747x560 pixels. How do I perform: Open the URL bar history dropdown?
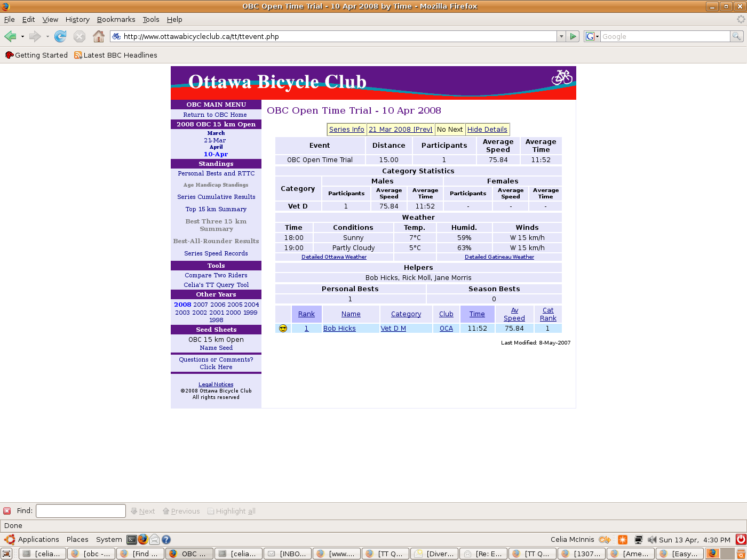tap(561, 36)
